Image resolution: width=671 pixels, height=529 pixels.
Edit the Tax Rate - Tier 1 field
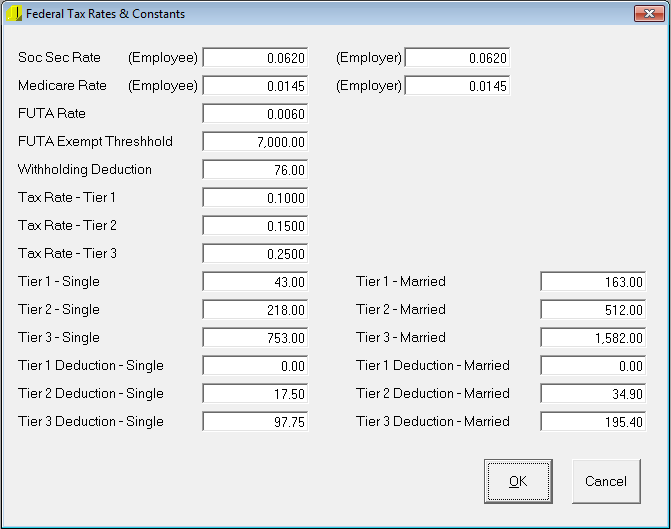coord(255,198)
